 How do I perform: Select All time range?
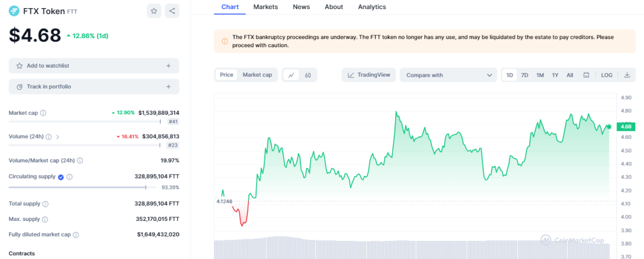point(570,75)
